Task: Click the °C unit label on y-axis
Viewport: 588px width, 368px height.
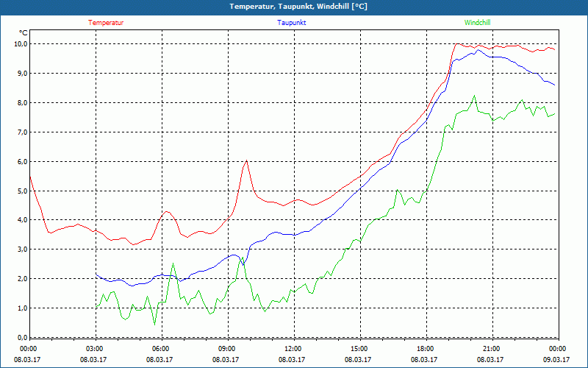Action: click(24, 33)
